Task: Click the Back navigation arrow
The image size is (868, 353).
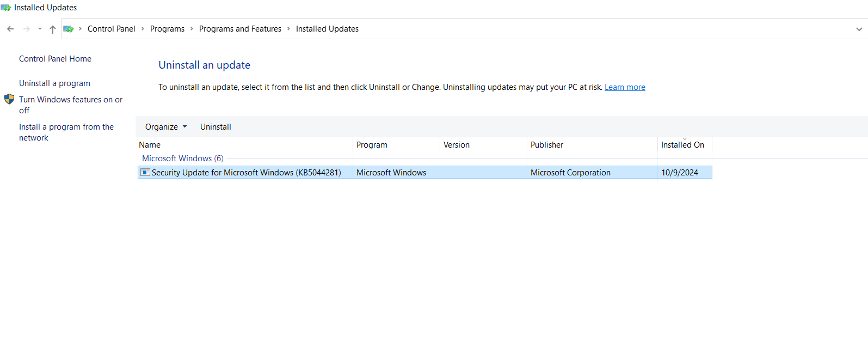Action: (10, 29)
